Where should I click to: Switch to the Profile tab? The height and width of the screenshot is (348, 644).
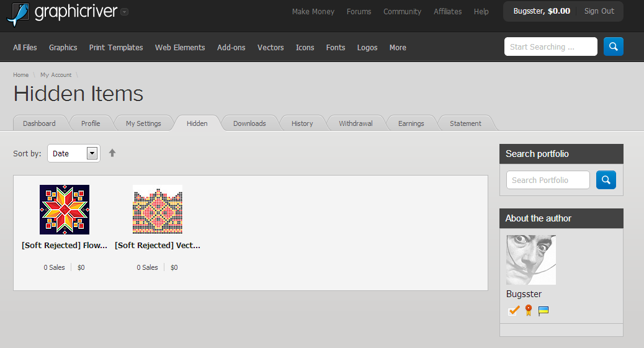91,123
